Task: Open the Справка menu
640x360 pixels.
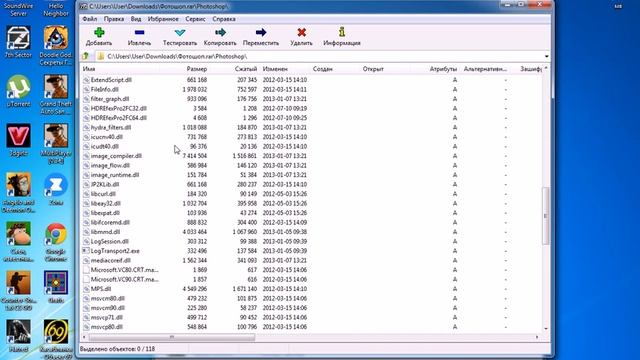Action: pos(224,19)
